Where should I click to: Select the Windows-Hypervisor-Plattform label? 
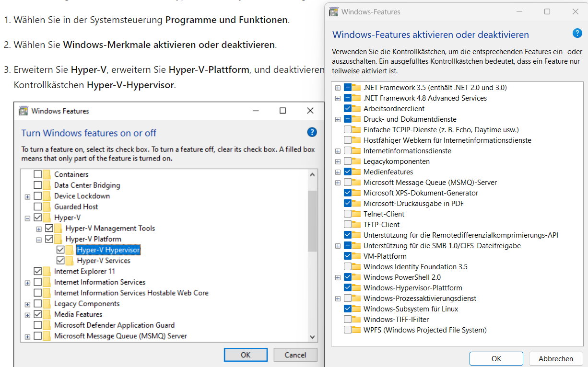pos(413,287)
